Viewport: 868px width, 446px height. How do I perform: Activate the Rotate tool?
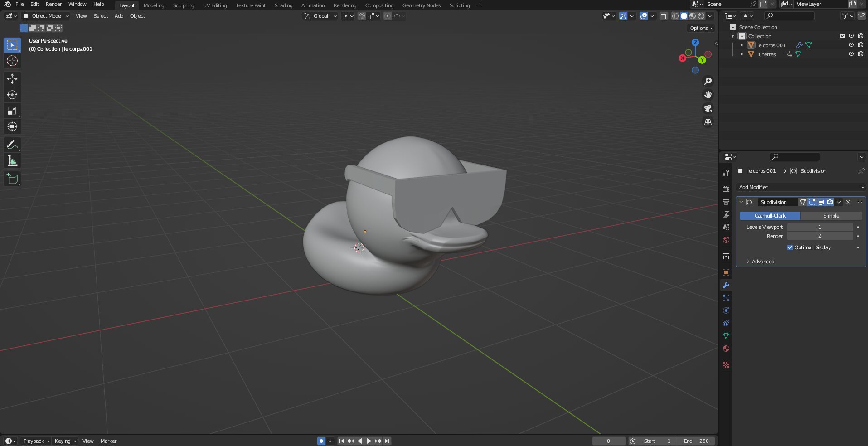pyautogui.click(x=12, y=95)
